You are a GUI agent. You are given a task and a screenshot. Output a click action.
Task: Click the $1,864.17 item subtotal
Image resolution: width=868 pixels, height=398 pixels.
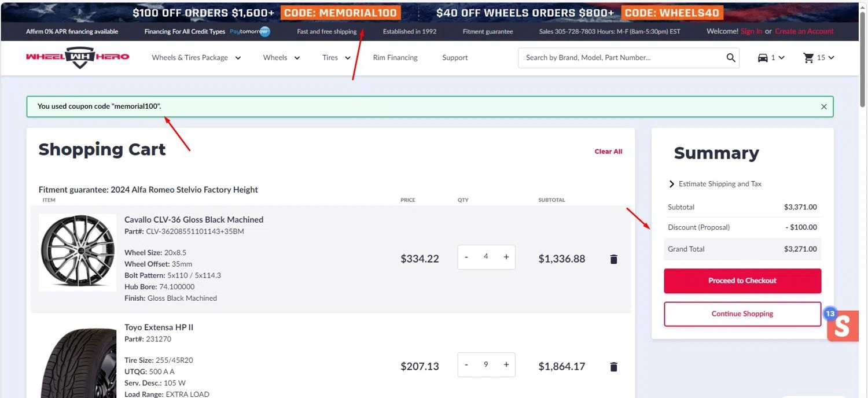pyautogui.click(x=562, y=367)
